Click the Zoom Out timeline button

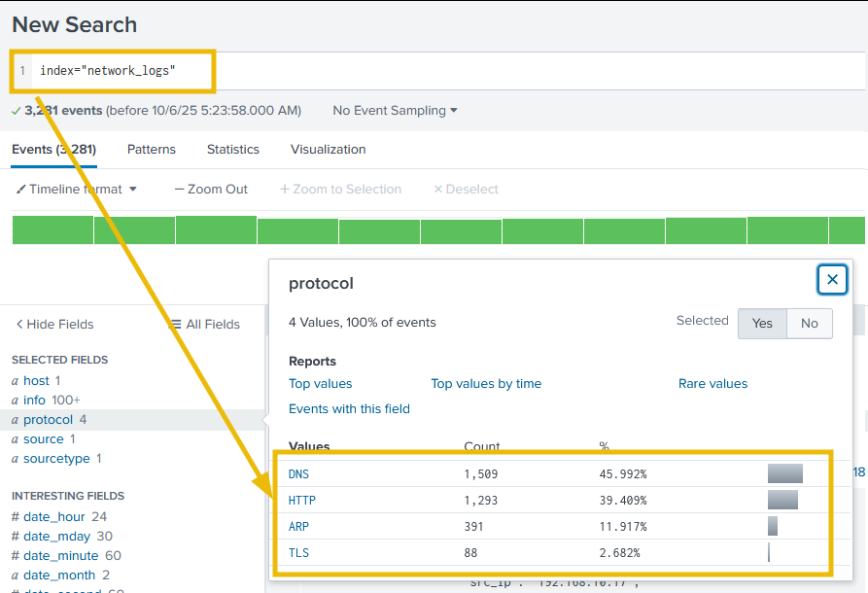pyautogui.click(x=211, y=190)
